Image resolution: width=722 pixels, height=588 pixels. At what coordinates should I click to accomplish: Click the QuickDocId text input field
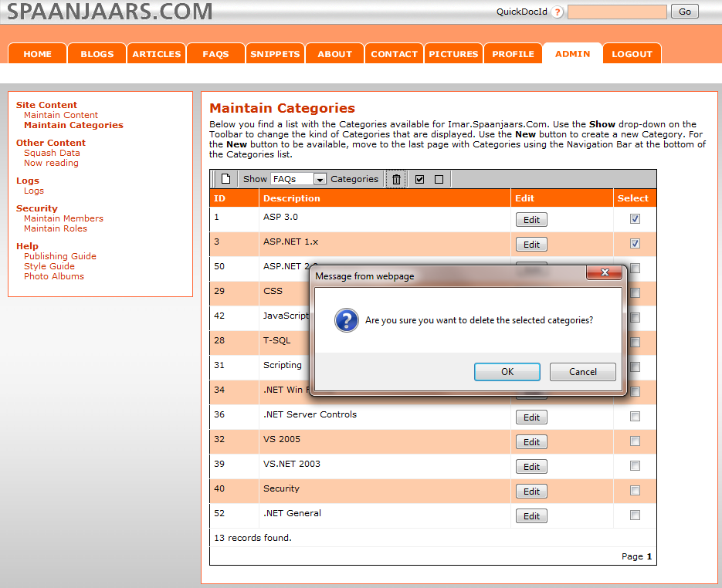coord(617,12)
